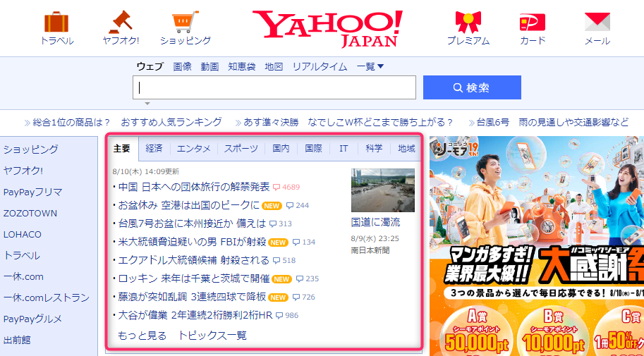Open the Mail envelope icon

pos(597,23)
